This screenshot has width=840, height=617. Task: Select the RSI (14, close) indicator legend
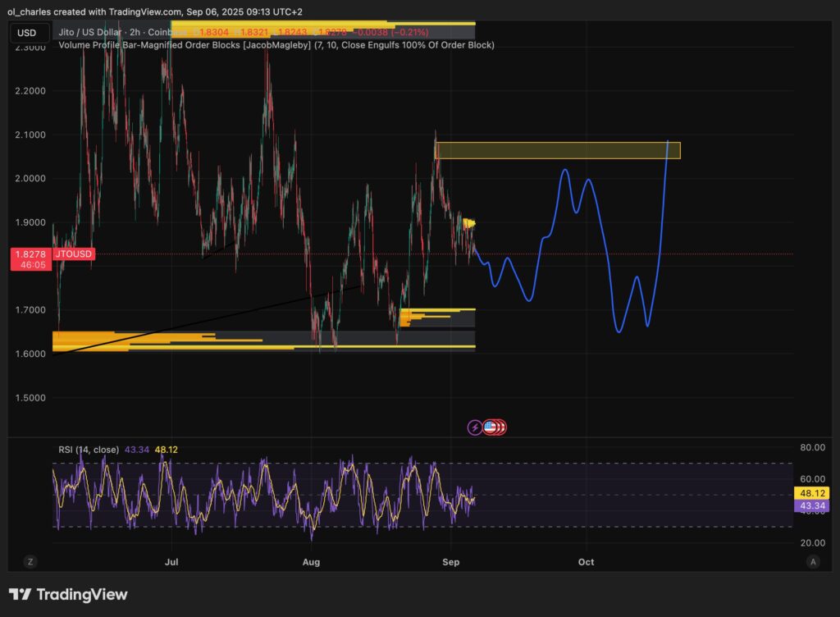(89, 450)
